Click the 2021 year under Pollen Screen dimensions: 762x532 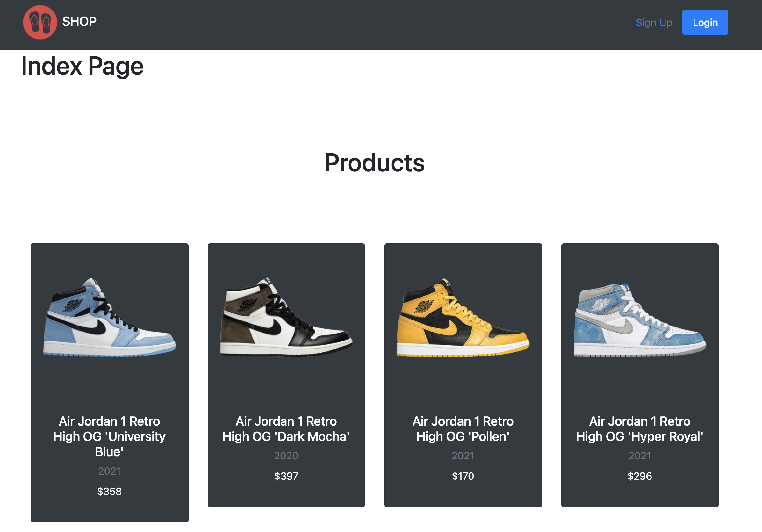[463, 456]
